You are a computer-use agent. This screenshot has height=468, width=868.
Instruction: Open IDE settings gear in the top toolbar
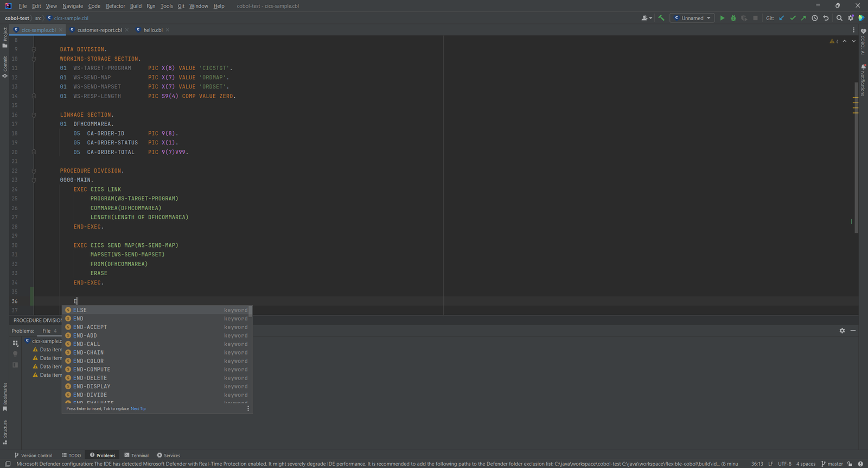[851, 18]
